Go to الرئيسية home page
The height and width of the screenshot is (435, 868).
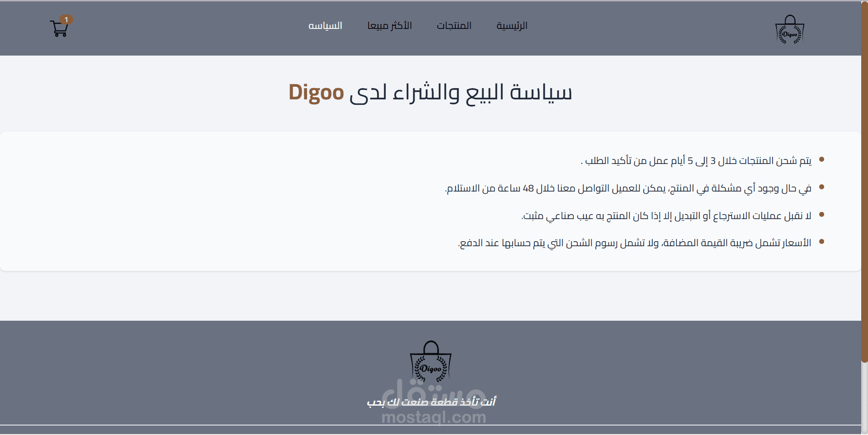point(512,26)
